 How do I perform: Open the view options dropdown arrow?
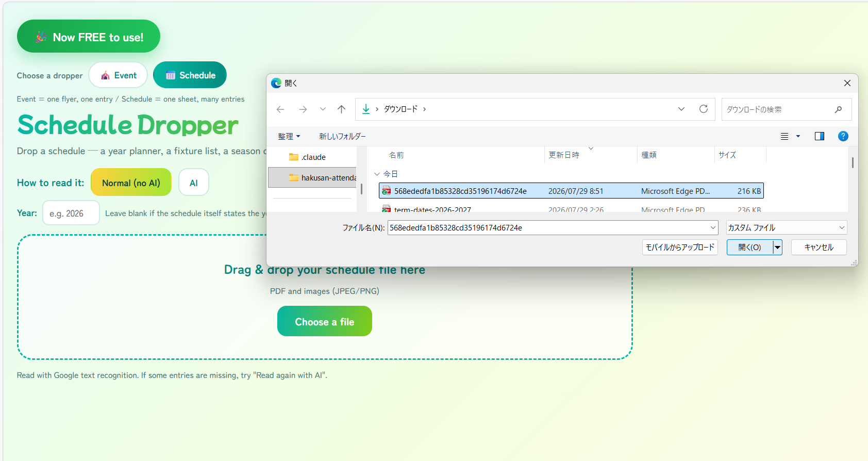(798, 136)
